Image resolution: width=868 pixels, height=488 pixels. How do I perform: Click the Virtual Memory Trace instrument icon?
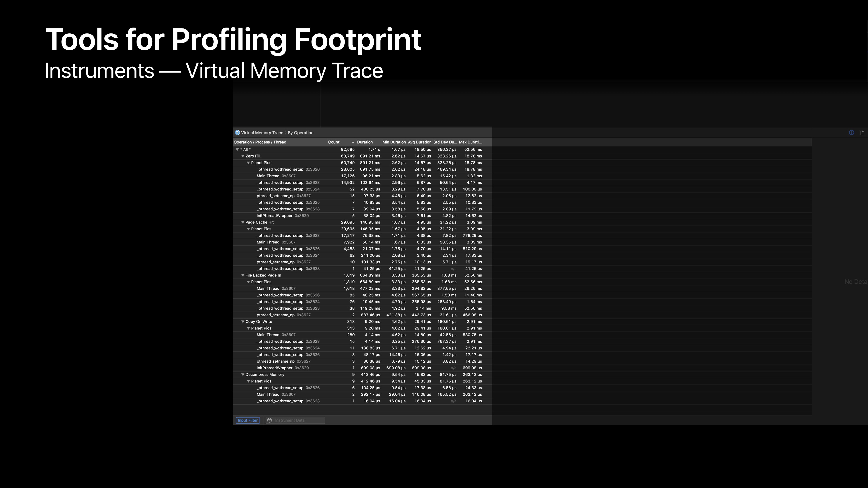pos(237,133)
